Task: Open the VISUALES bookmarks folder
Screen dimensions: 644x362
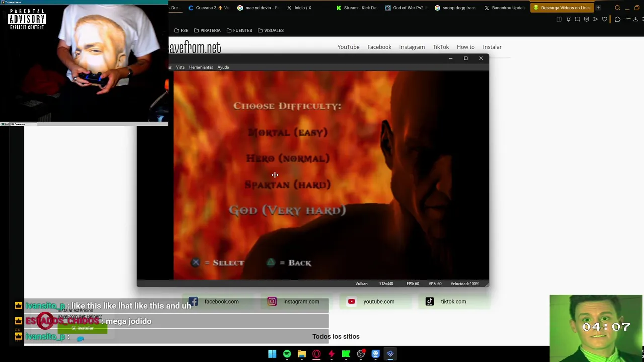Action: pos(271,30)
